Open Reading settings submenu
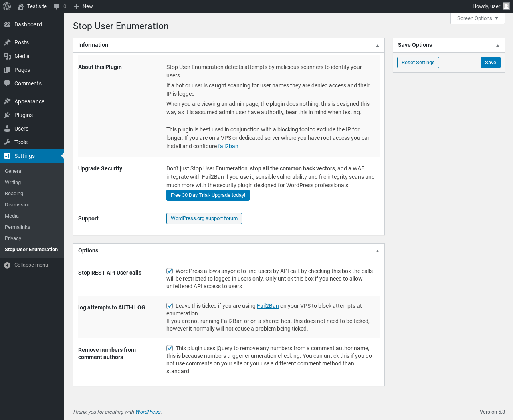 click(x=14, y=194)
